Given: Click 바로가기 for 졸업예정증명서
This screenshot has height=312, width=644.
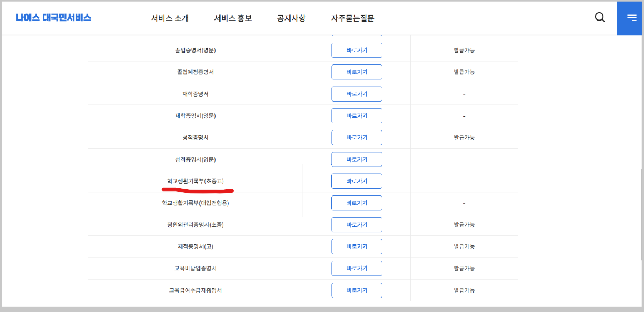Looking at the screenshot, I should [357, 72].
